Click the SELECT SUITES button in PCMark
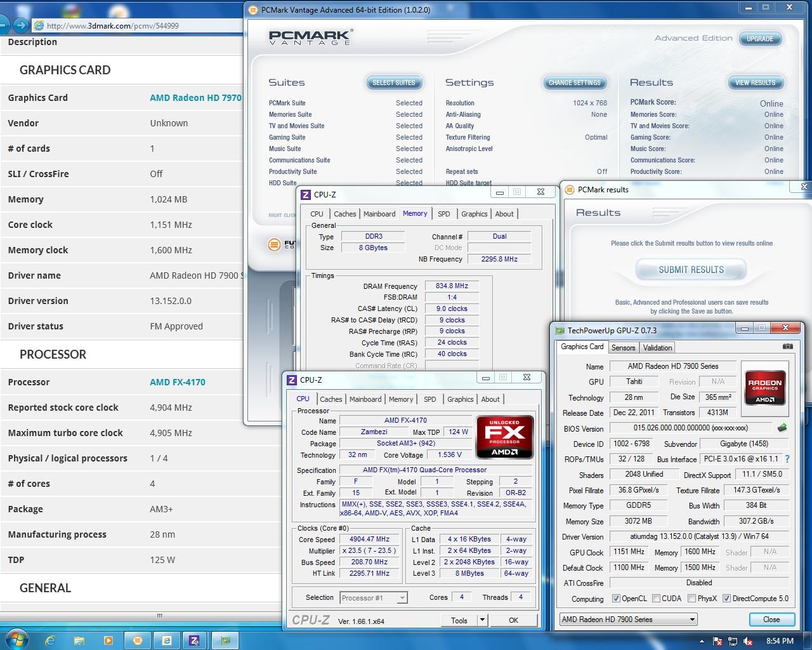 point(393,83)
